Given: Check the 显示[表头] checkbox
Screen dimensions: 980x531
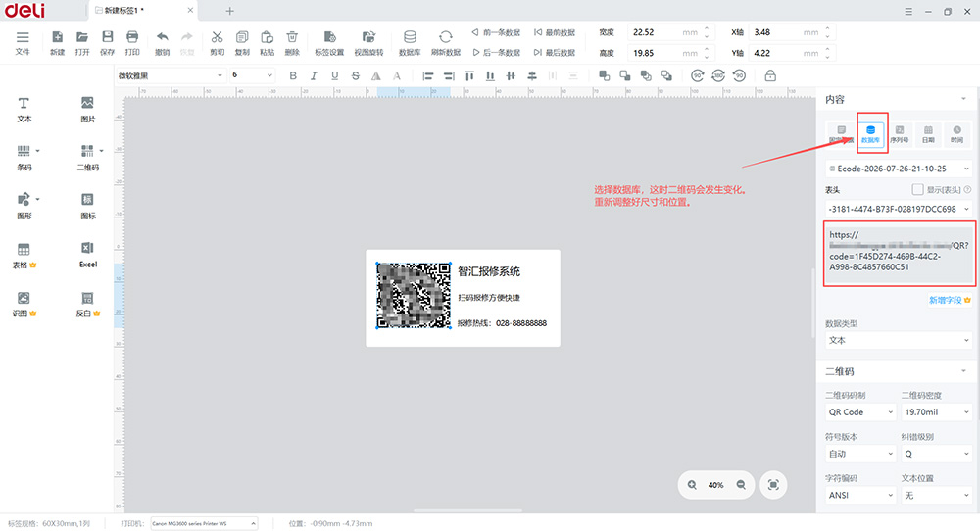Looking at the screenshot, I should coord(917,189).
